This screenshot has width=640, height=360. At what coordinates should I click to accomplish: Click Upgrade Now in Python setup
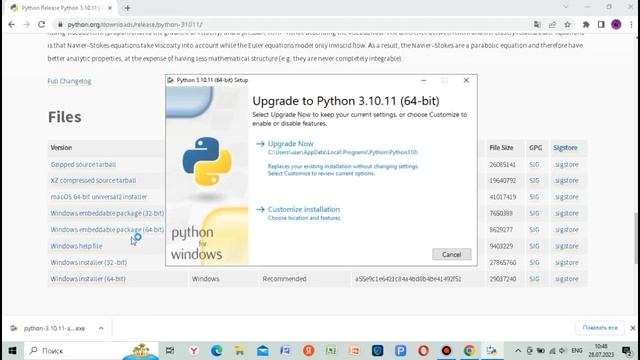(290, 144)
